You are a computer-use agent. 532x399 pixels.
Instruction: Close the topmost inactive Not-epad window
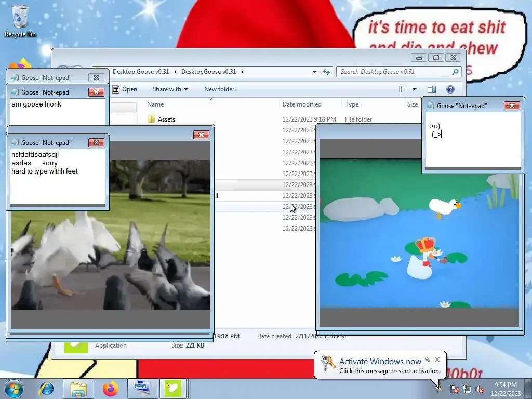(96, 78)
